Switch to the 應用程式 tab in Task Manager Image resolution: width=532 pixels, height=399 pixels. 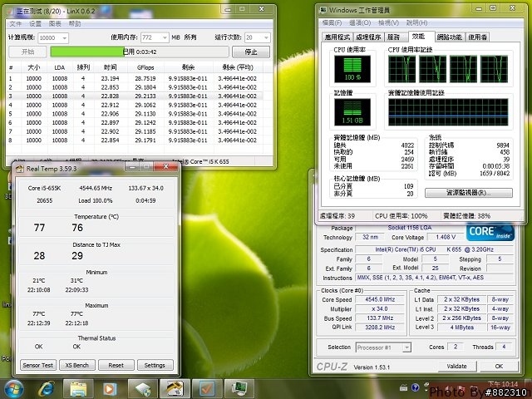click(337, 37)
